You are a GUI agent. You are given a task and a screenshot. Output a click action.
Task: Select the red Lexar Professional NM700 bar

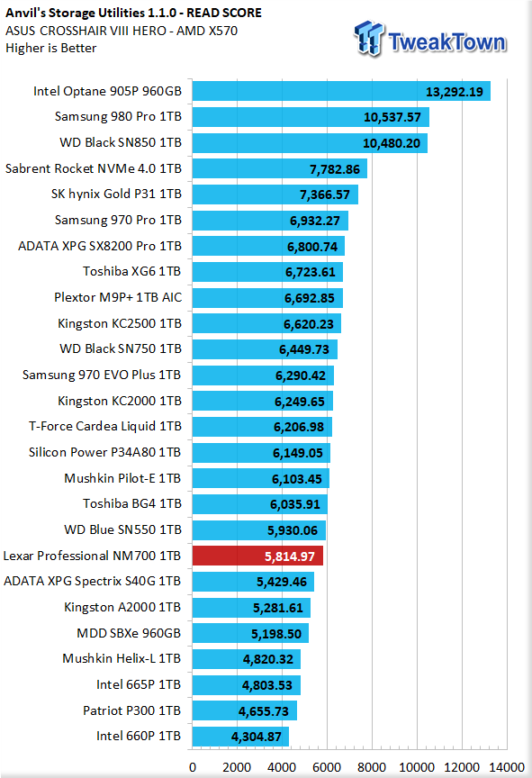point(257,556)
